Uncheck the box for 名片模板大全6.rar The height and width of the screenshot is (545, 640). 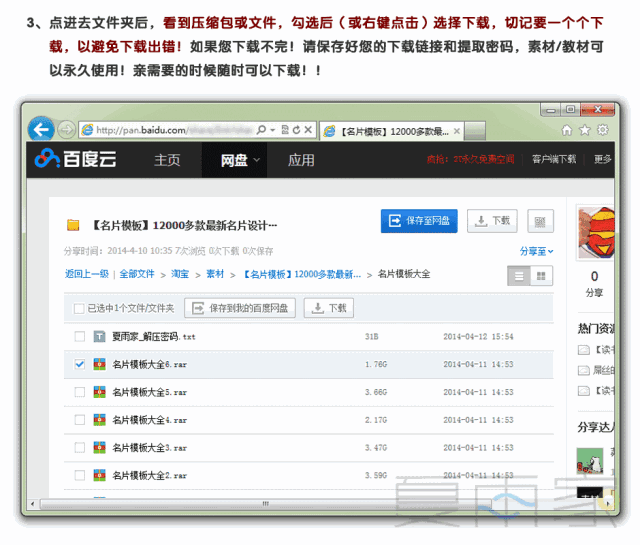click(x=80, y=364)
